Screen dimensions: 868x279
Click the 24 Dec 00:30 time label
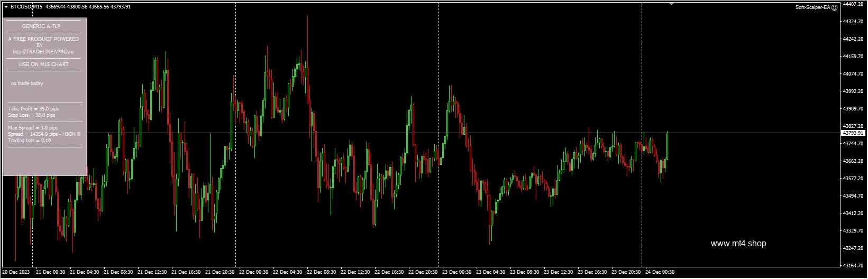[x=660, y=273]
